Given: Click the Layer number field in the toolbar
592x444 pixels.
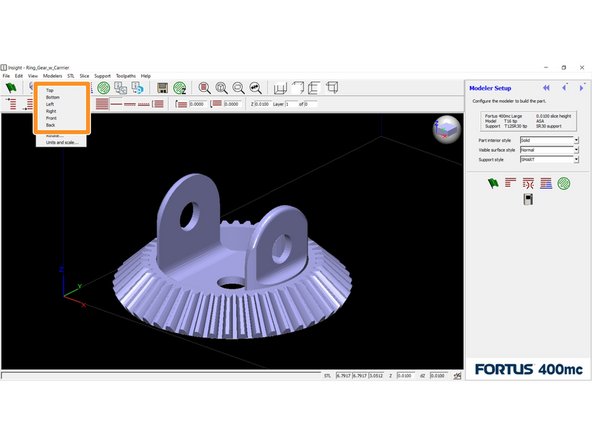Looking at the screenshot, I should click(x=291, y=104).
